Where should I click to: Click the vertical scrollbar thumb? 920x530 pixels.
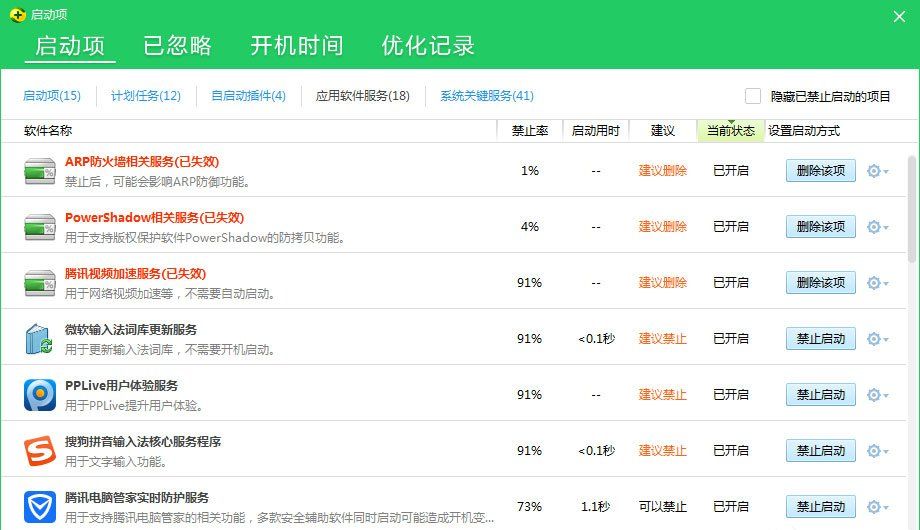point(912,208)
